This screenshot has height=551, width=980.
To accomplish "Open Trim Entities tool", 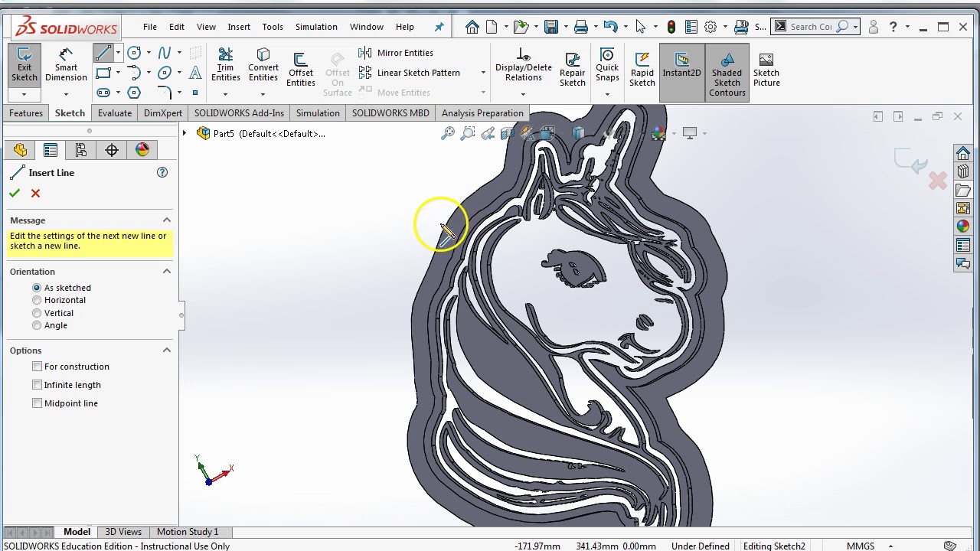I will point(225,65).
